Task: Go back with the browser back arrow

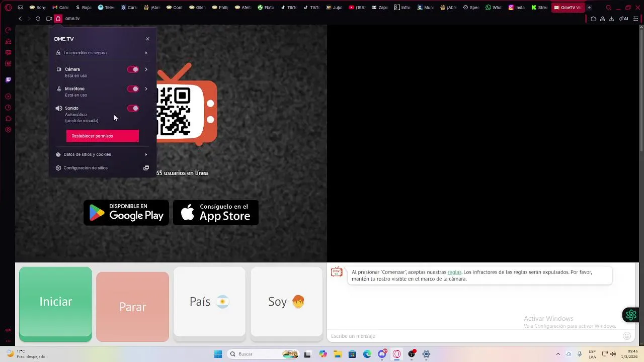Action: [20, 19]
